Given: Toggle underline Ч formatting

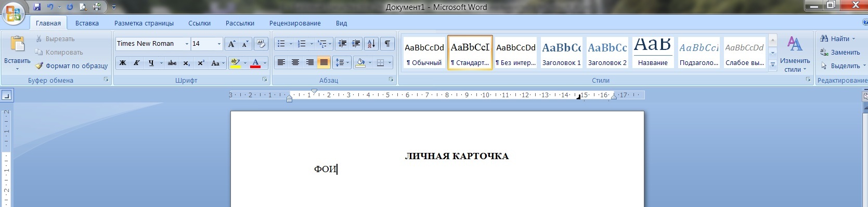Looking at the screenshot, I should 151,63.
